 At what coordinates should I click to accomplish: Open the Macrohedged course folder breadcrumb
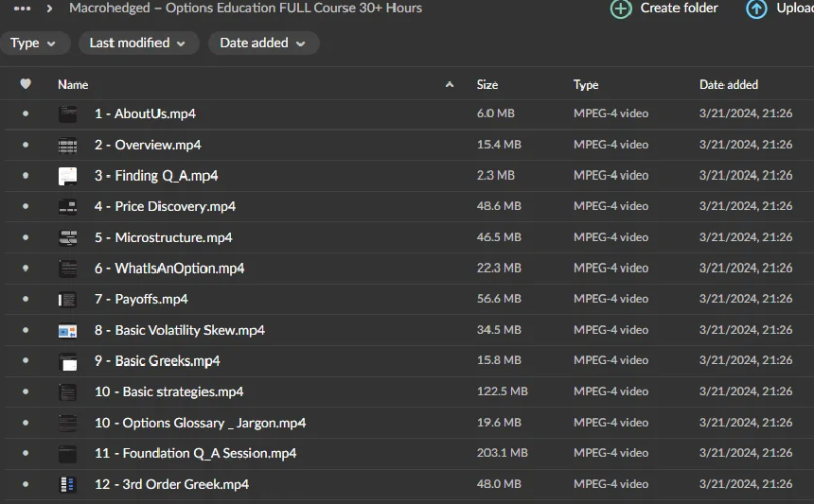(x=245, y=9)
